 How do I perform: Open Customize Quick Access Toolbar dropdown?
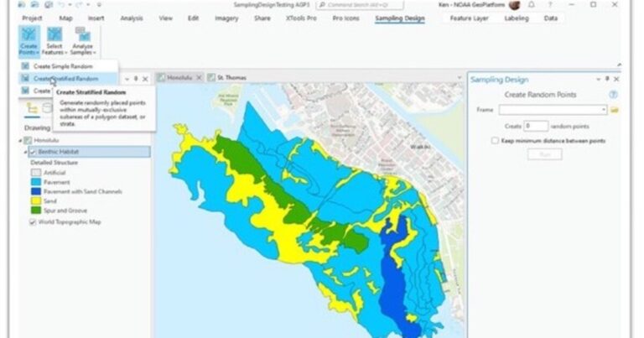[99, 5]
